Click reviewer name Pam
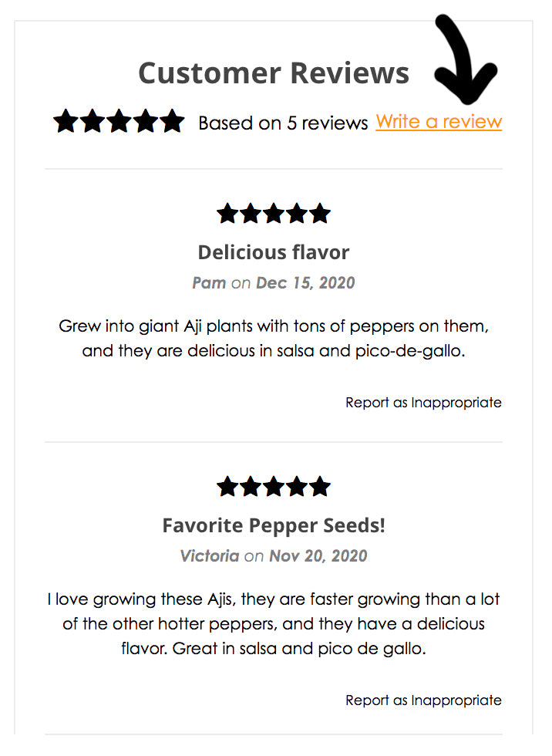This screenshot has height=756, width=552. (x=209, y=282)
